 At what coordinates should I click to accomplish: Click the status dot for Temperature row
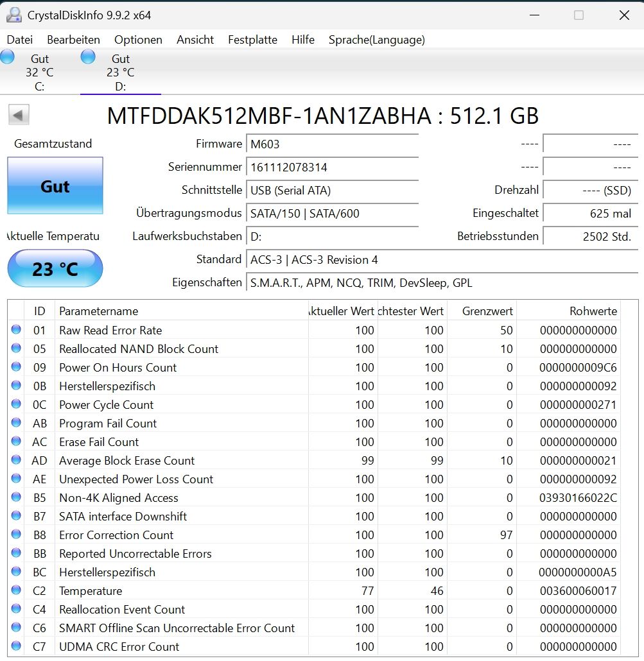[x=16, y=590]
